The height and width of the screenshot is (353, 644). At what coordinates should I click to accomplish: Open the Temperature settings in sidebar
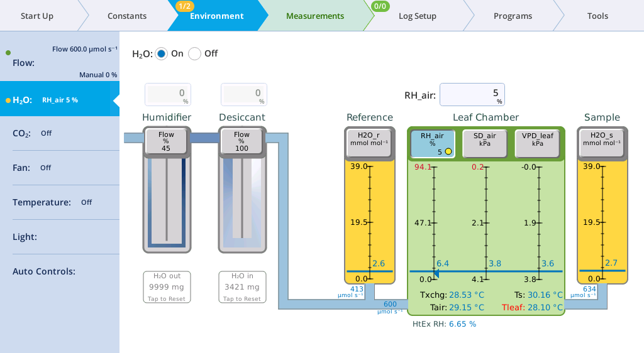(x=60, y=202)
